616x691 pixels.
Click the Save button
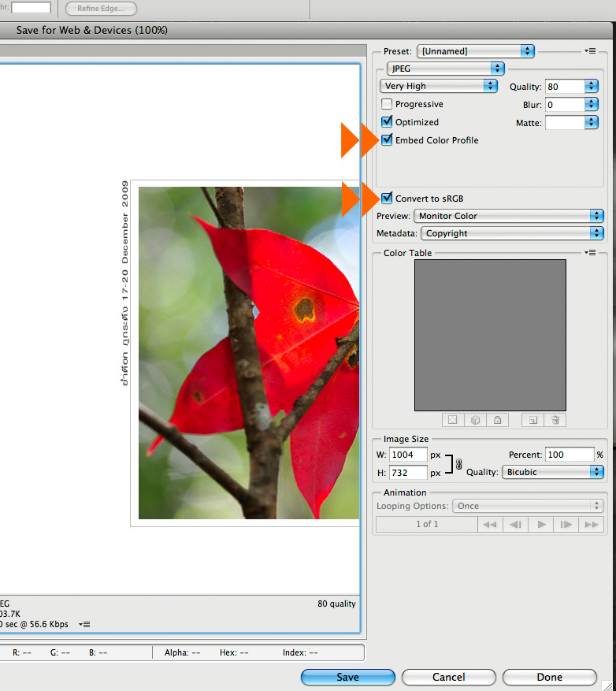pos(347,677)
